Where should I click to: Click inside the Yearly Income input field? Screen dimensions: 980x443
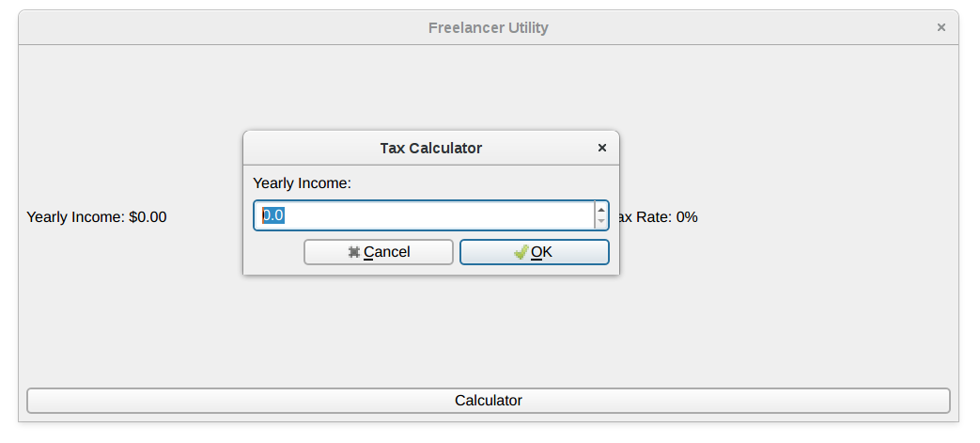(x=423, y=215)
